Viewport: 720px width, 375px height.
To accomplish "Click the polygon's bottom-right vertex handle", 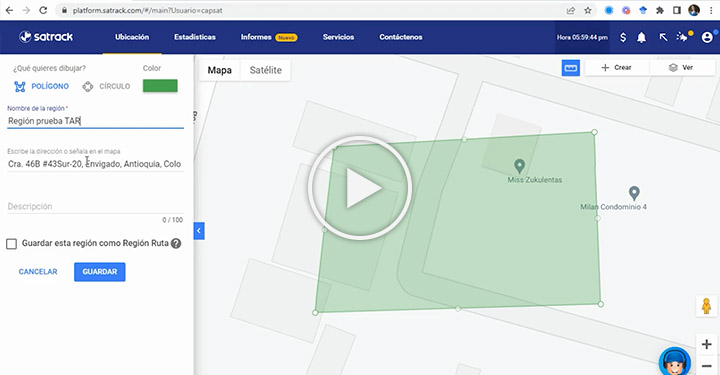I will tap(601, 304).
